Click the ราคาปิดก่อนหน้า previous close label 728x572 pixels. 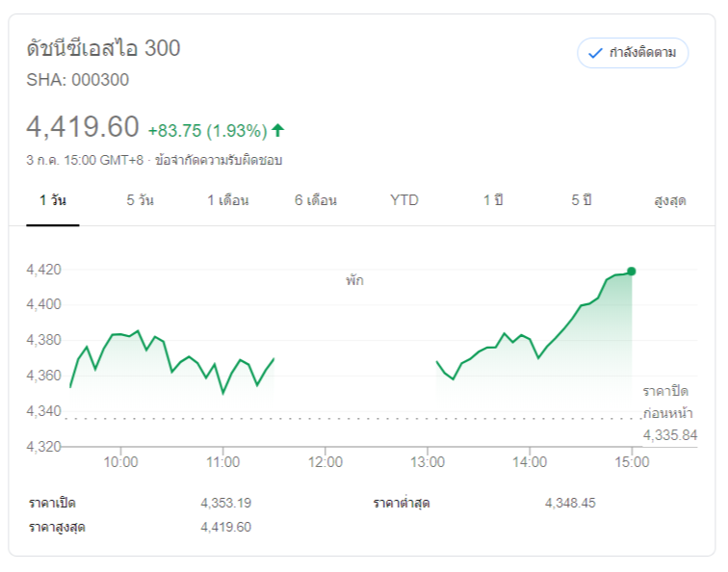point(666,401)
